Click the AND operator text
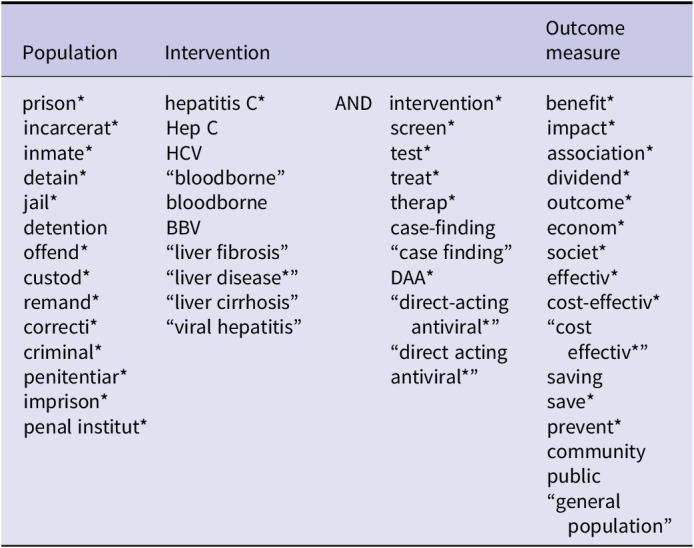The image size is (694, 548). (x=353, y=103)
